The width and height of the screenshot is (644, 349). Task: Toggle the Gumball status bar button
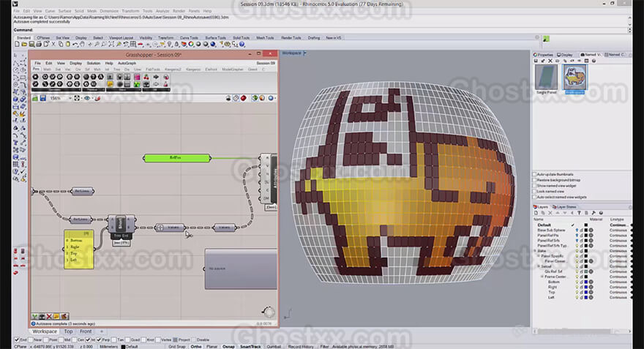tap(274, 347)
